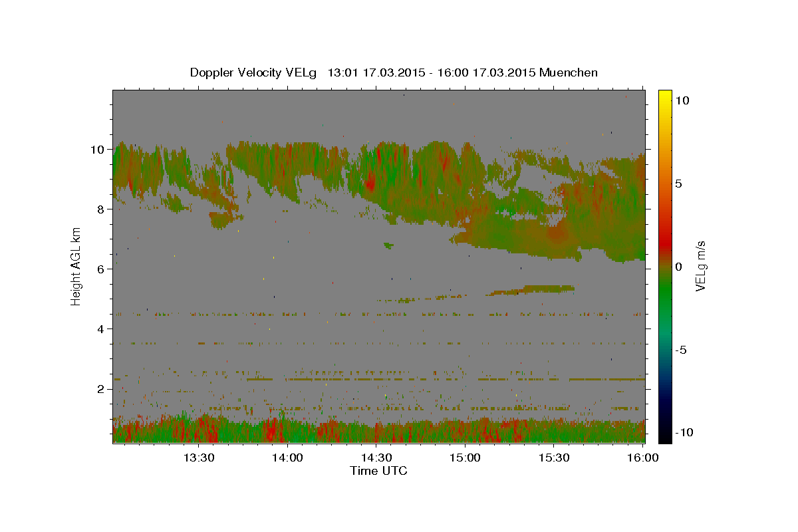Click the 'Muenchen' location in the title
Image resolution: width=798 pixels, height=532 pixels.
569,72
